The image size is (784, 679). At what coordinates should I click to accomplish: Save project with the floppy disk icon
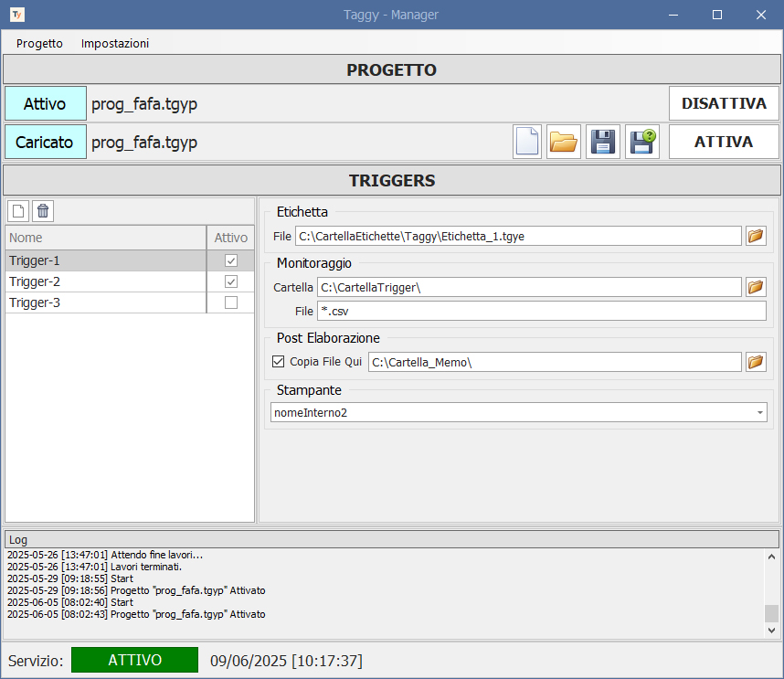pyautogui.click(x=602, y=143)
